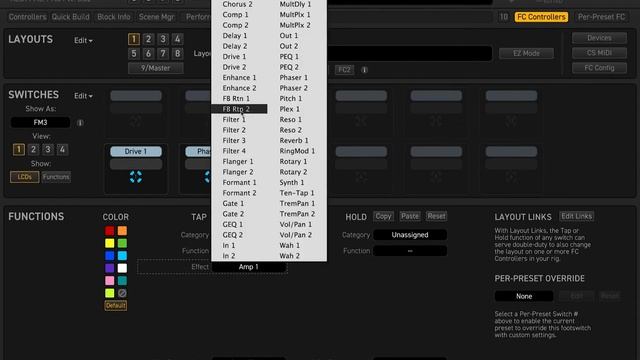The height and width of the screenshot is (360, 640).
Task: Open the Per-Preset Override None dropdown
Action: point(524,296)
